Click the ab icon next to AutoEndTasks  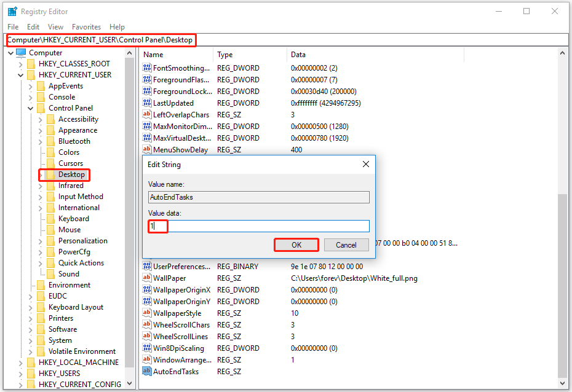(x=147, y=371)
